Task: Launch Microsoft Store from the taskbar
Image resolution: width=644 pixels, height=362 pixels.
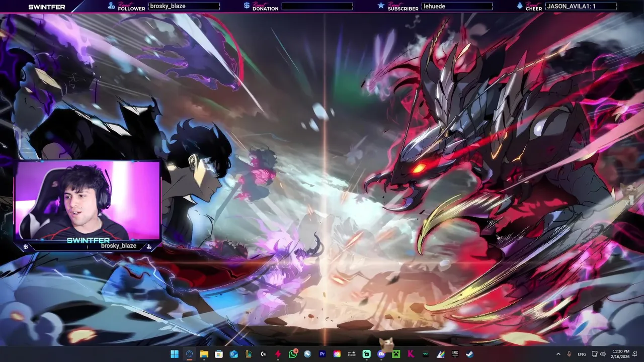Action: [x=219, y=354]
